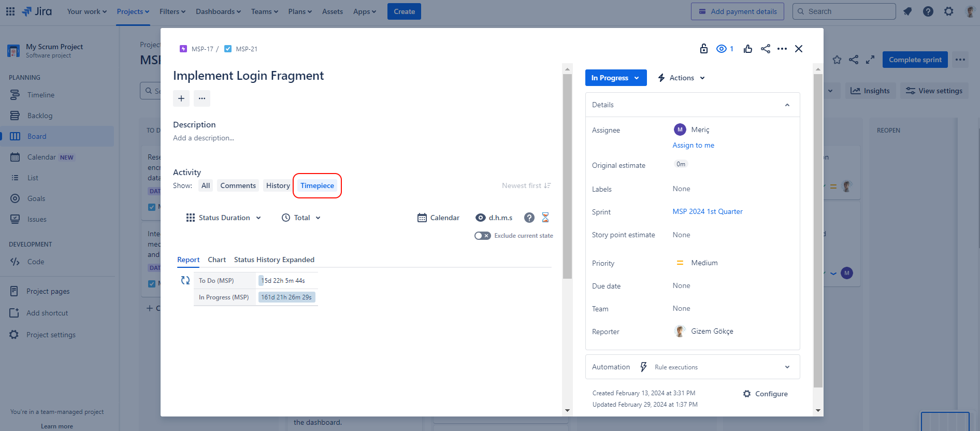Open the In Progress status dropdown

(x=615, y=78)
